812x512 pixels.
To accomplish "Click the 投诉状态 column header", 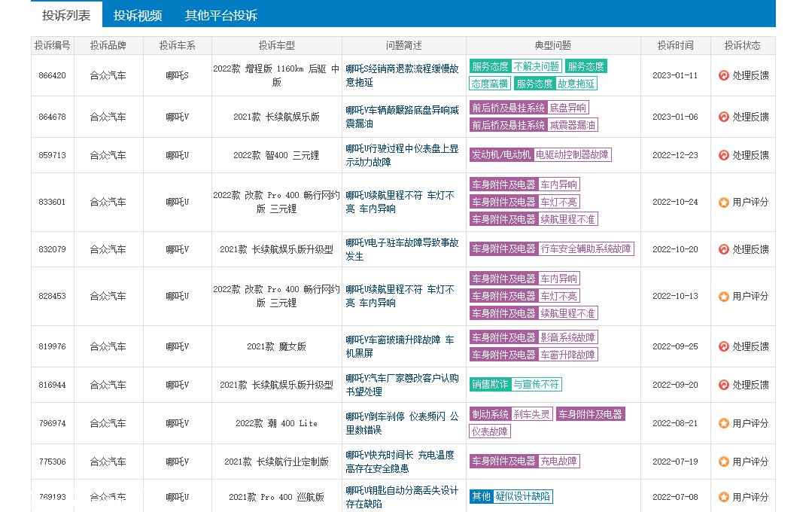I will [743, 46].
